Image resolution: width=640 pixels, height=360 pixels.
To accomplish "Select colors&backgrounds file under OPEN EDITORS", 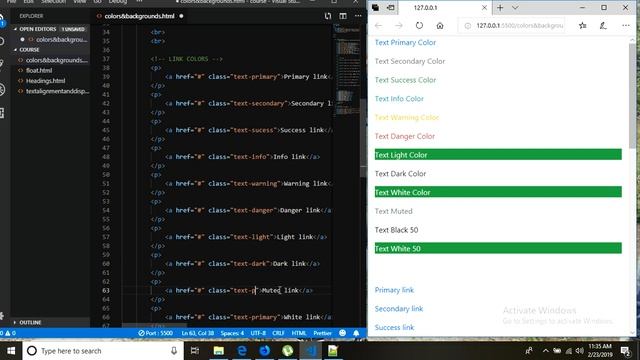I will click(x=61, y=40).
